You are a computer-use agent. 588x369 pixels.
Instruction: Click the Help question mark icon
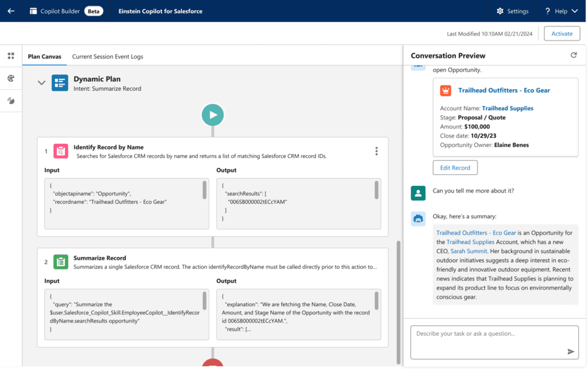pos(547,11)
